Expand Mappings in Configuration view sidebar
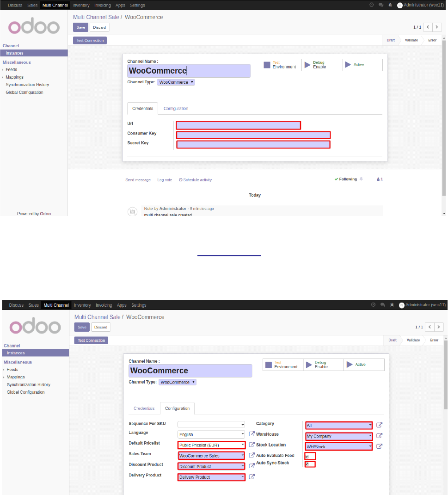This screenshot has height=495, width=448. coord(15,377)
